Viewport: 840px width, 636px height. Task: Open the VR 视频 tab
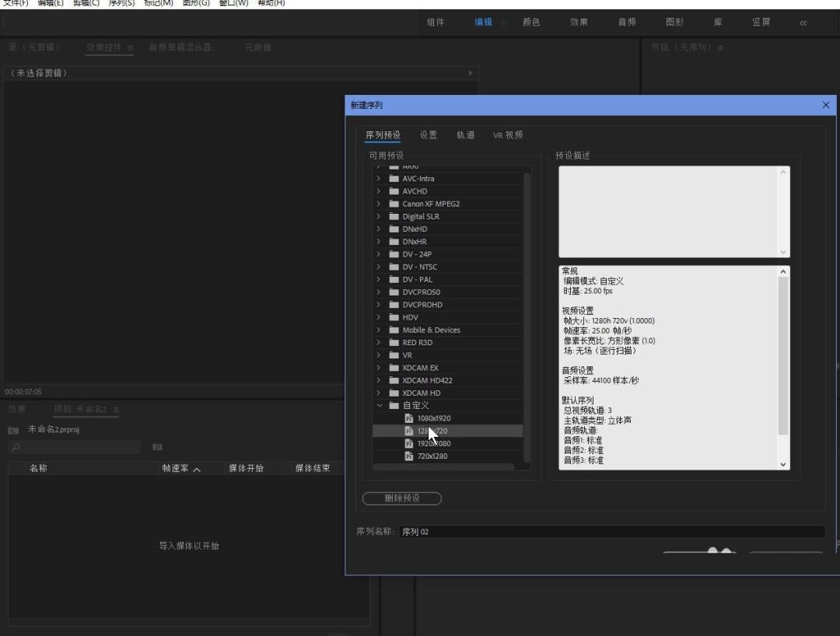(508, 135)
